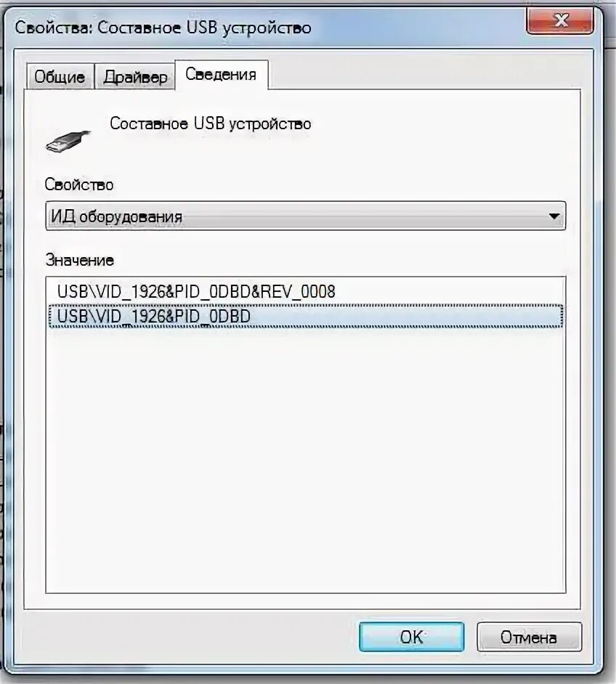Click the dropdown arrow of the Свойство combo box

(554, 216)
